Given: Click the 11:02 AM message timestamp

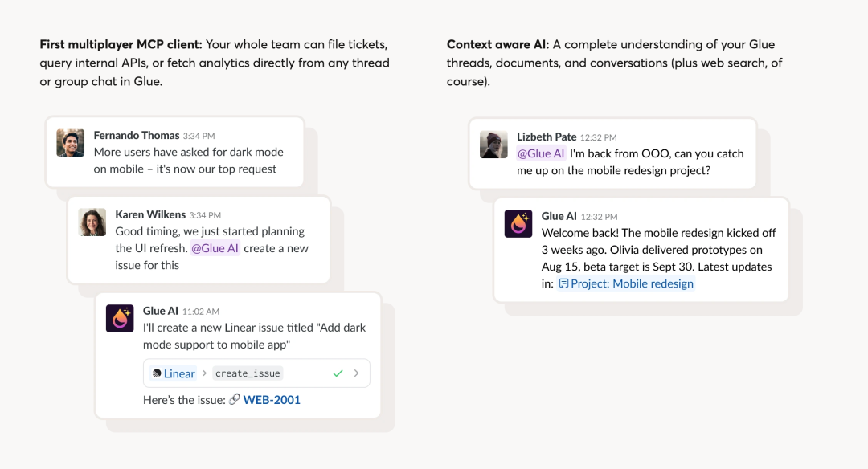Looking at the screenshot, I should [201, 312].
